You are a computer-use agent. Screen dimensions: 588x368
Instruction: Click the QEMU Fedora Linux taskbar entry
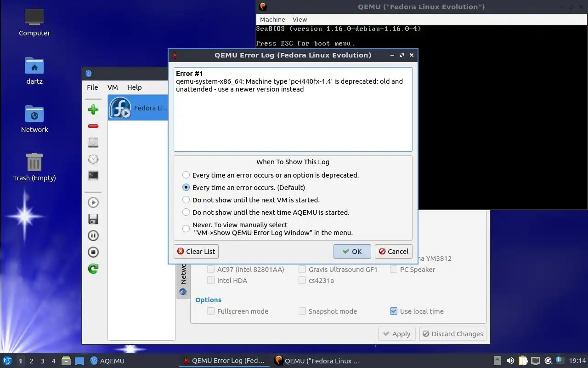pyautogui.click(x=317, y=361)
